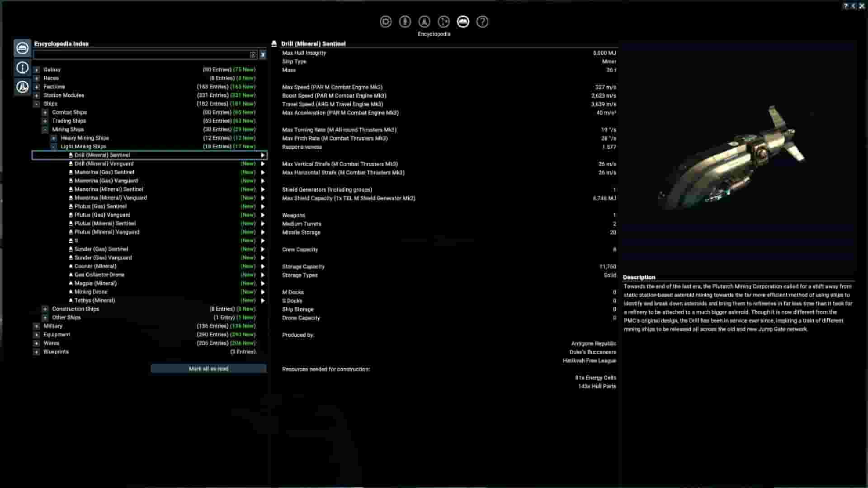Expand the Combat Ships subcategory
This screenshot has width=868, height=488.
45,113
